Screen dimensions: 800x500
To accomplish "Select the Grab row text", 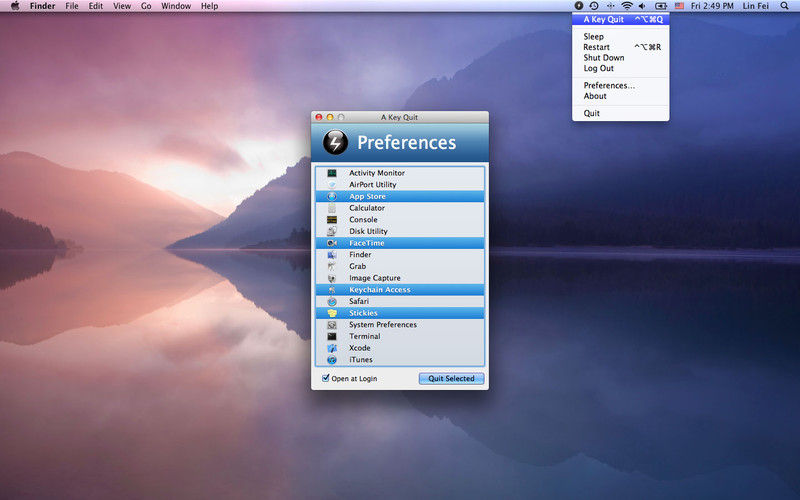I will coord(357,266).
